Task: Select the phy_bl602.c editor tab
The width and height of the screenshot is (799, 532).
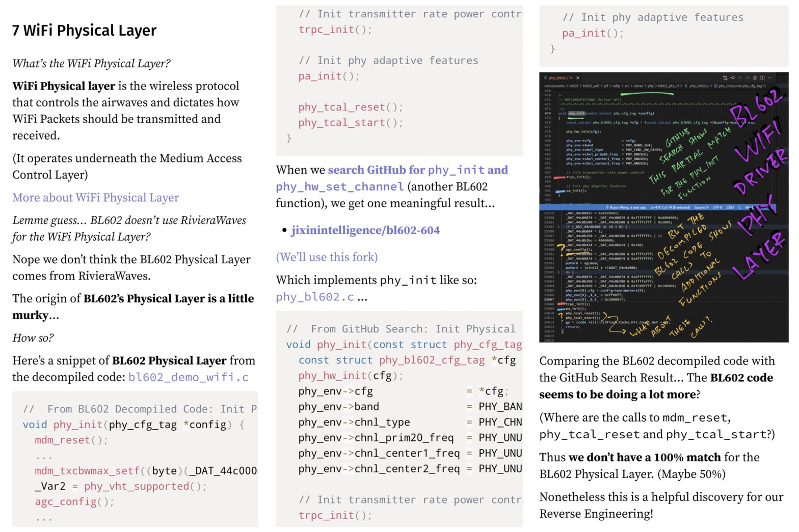Action: coord(561,78)
